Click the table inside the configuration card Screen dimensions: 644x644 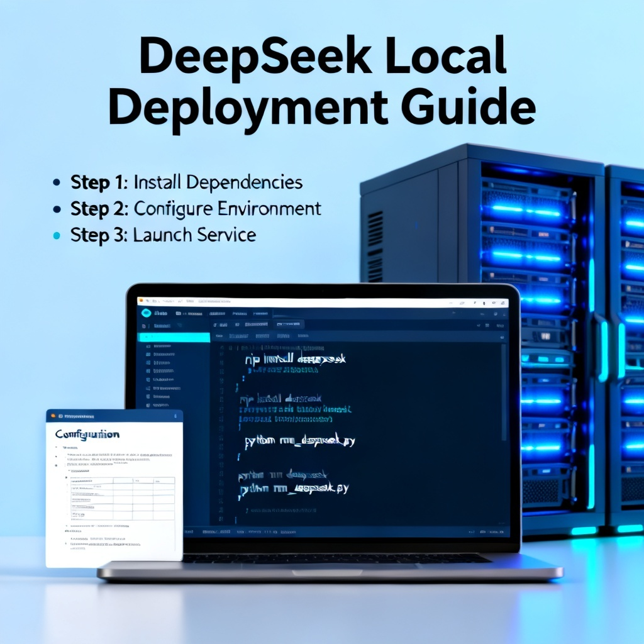point(123,499)
